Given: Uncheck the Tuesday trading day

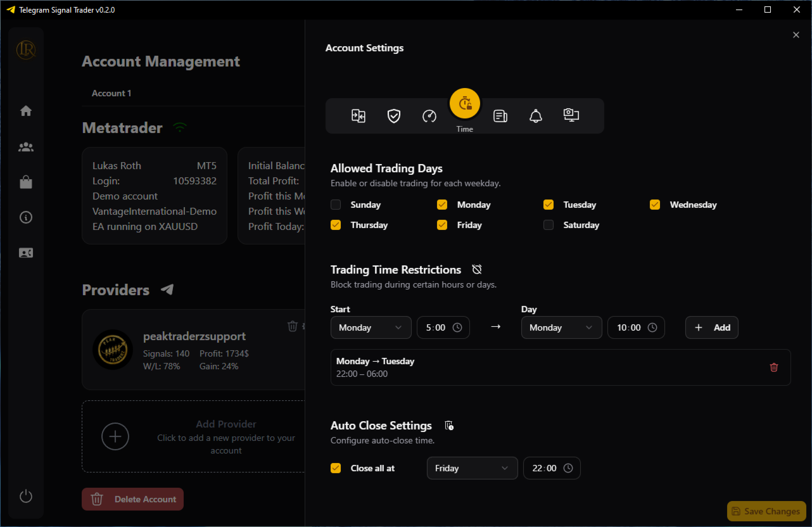Looking at the screenshot, I should click(x=549, y=205).
